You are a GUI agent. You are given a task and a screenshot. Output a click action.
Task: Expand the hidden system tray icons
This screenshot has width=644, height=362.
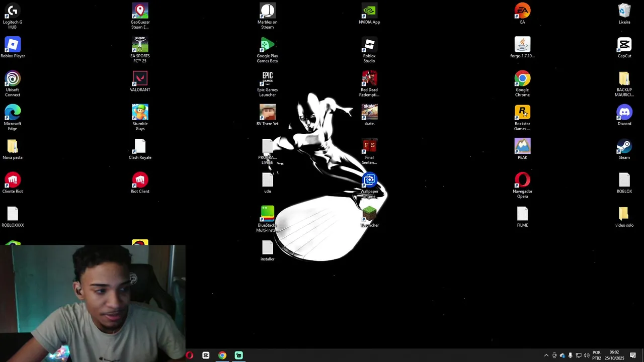tap(546, 355)
